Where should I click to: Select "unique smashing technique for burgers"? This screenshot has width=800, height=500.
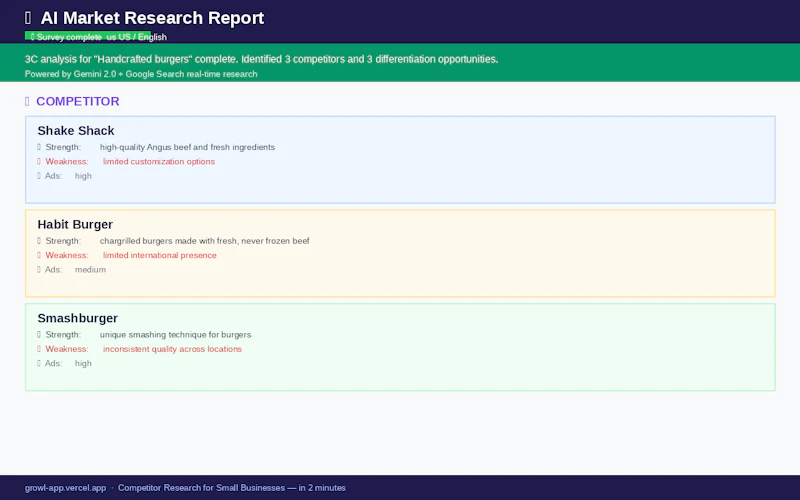176,335
